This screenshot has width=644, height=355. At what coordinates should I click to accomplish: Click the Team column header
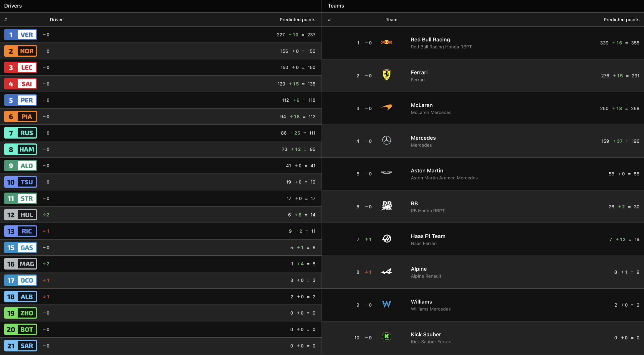[x=391, y=20]
